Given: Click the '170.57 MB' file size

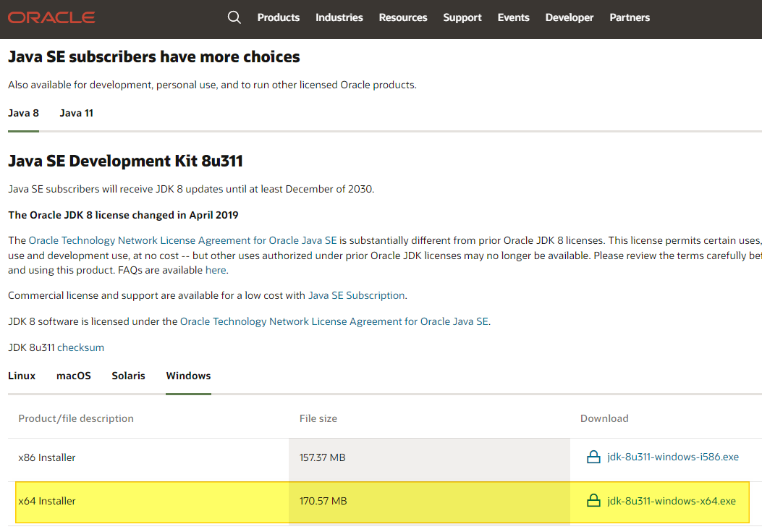Looking at the screenshot, I should pos(323,501).
